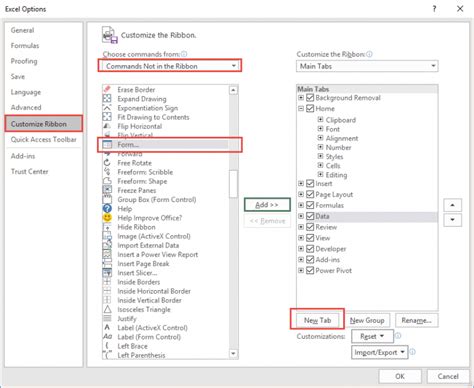Screen dimensions: 474x388
Task: Click the Left Brace icon
Action: (x=107, y=346)
